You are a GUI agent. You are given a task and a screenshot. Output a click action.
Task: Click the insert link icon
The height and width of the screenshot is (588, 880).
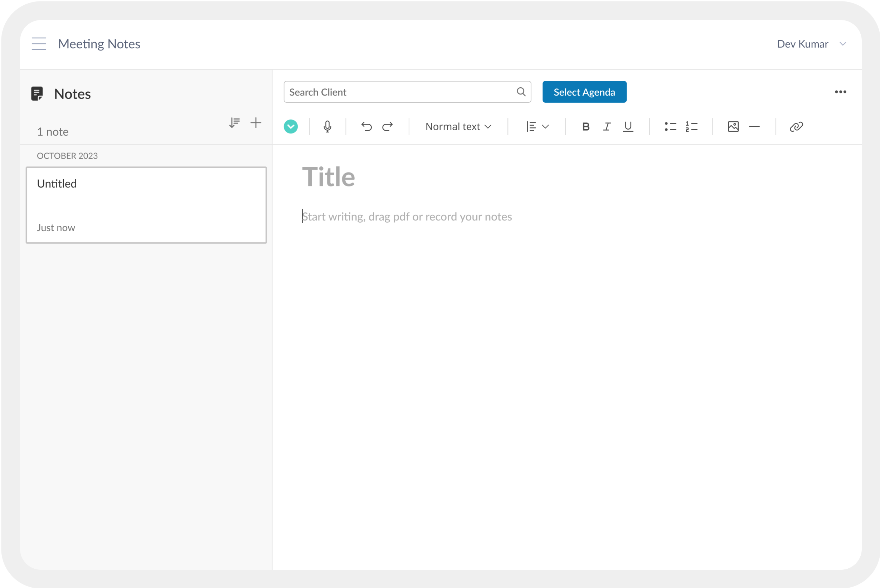pos(796,127)
